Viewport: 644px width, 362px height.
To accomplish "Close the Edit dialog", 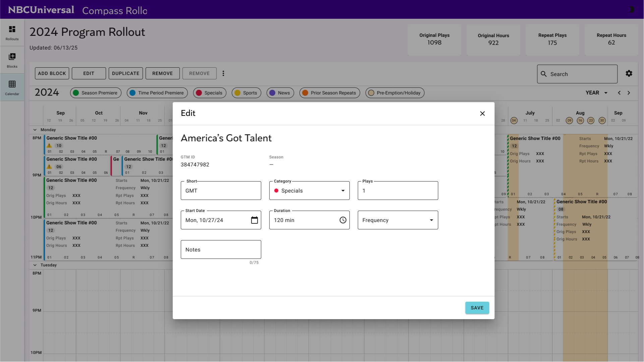I will [482, 114].
